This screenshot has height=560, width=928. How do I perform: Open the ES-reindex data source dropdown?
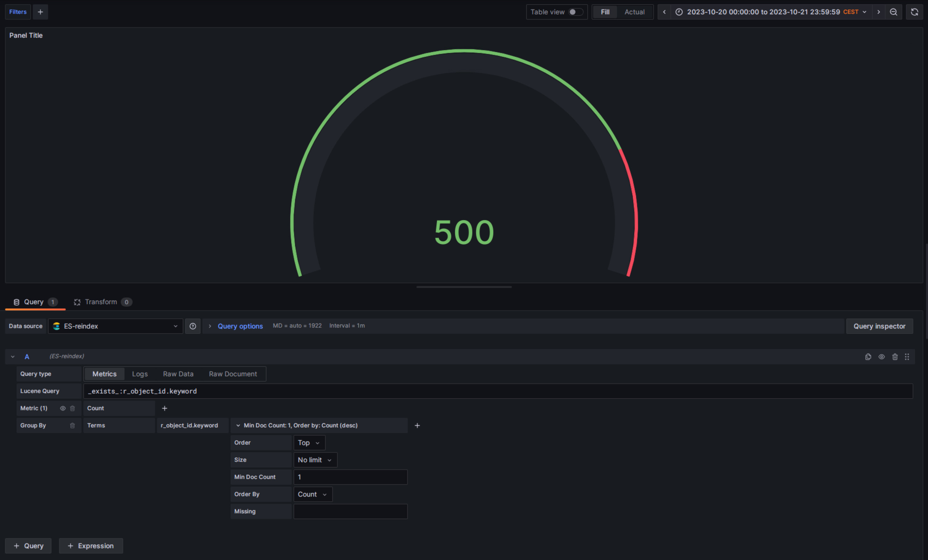pyautogui.click(x=116, y=326)
